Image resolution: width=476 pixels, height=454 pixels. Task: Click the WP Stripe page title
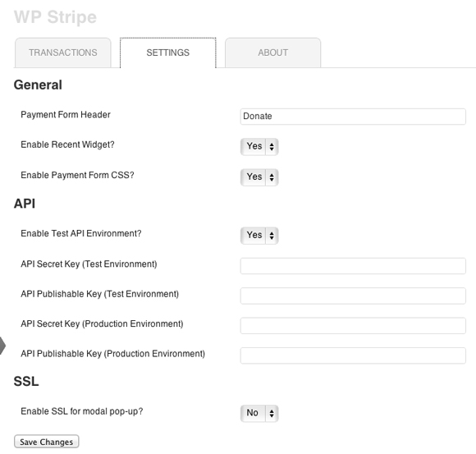(55, 17)
